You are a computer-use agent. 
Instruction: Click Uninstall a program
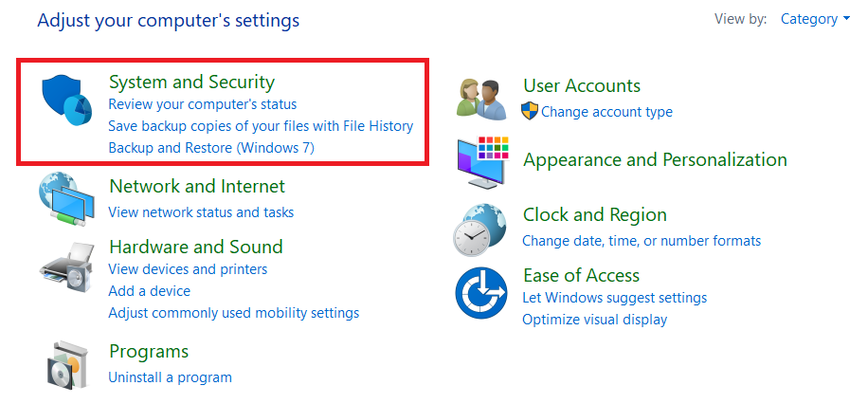(x=170, y=377)
